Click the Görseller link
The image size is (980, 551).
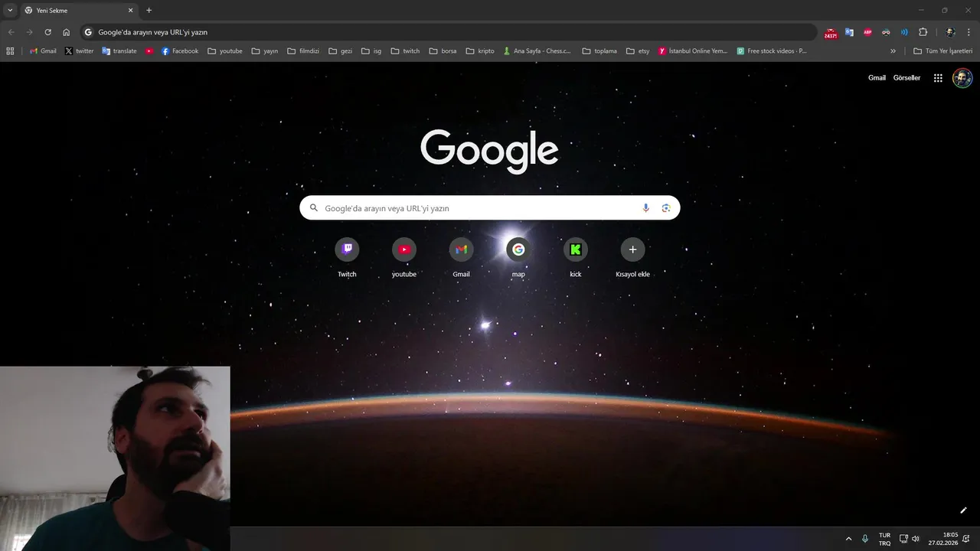pos(906,78)
